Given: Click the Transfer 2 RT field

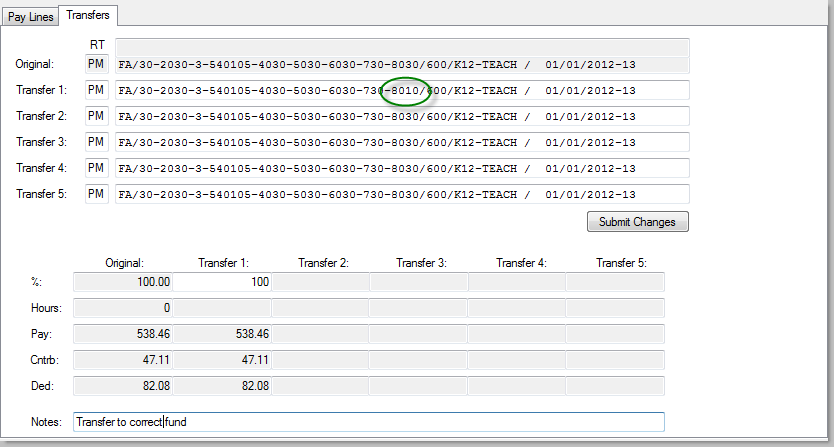Looking at the screenshot, I should point(96,116).
